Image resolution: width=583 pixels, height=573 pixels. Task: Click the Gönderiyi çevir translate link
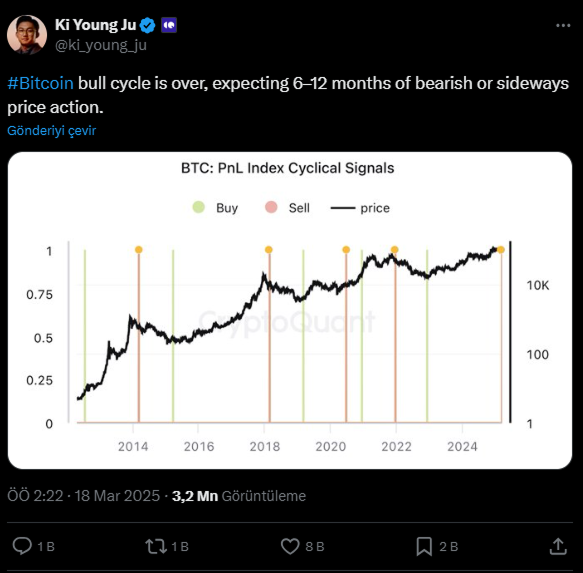pyautogui.click(x=51, y=131)
